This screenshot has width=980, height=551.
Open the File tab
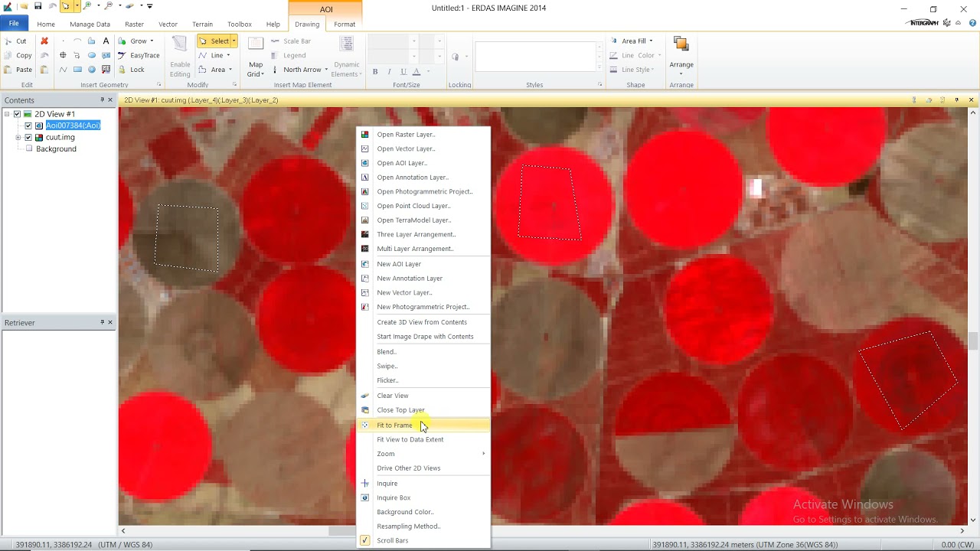pyautogui.click(x=14, y=24)
